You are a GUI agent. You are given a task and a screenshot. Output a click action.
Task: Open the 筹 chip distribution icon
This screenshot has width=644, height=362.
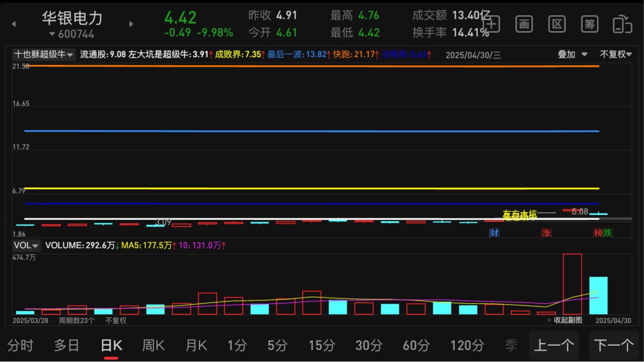589,24
